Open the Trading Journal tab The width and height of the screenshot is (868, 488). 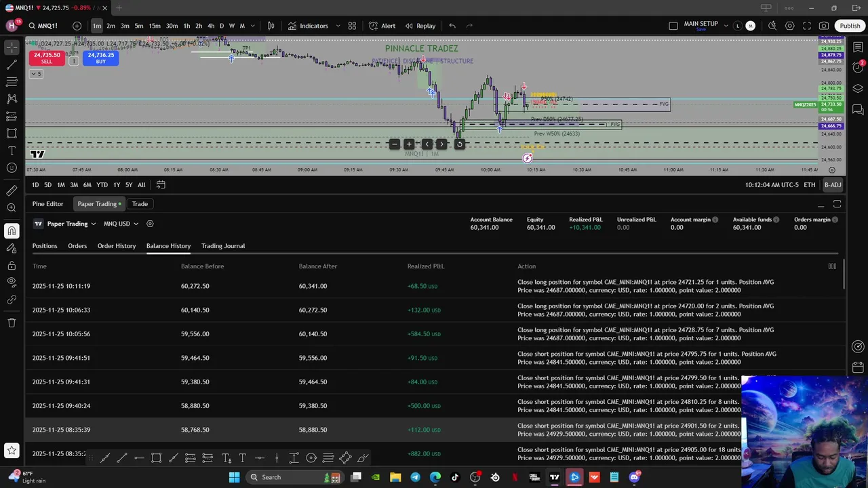coord(223,246)
